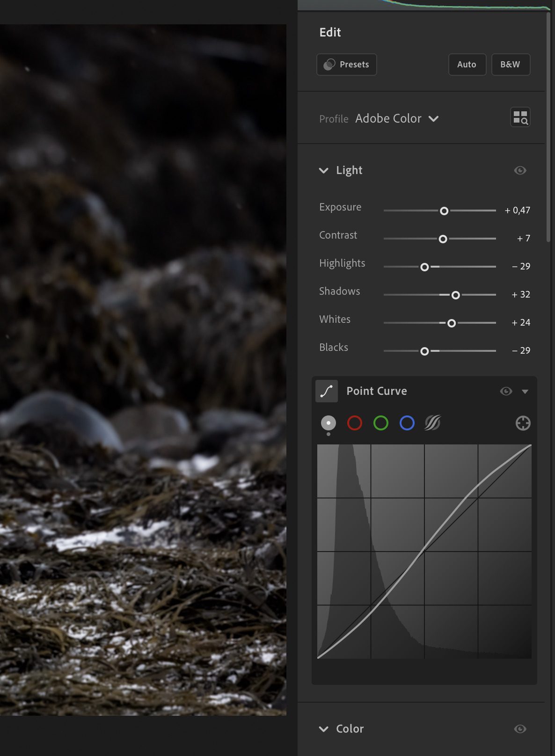Screen dimensions: 555x756
Task: Toggle Point Curve eye visibility
Action: [x=506, y=391]
